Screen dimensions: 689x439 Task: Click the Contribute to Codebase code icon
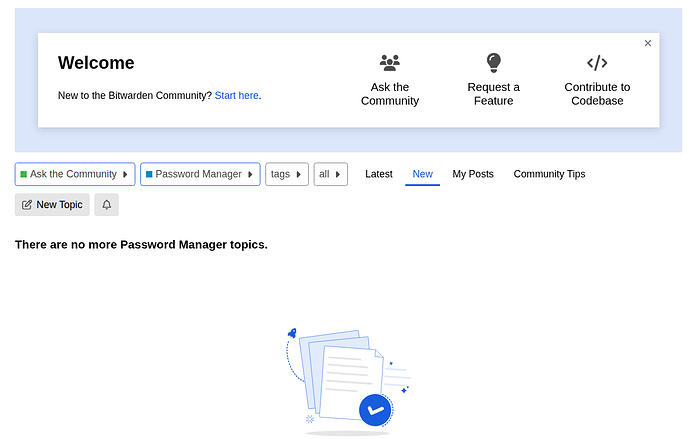[x=597, y=63]
